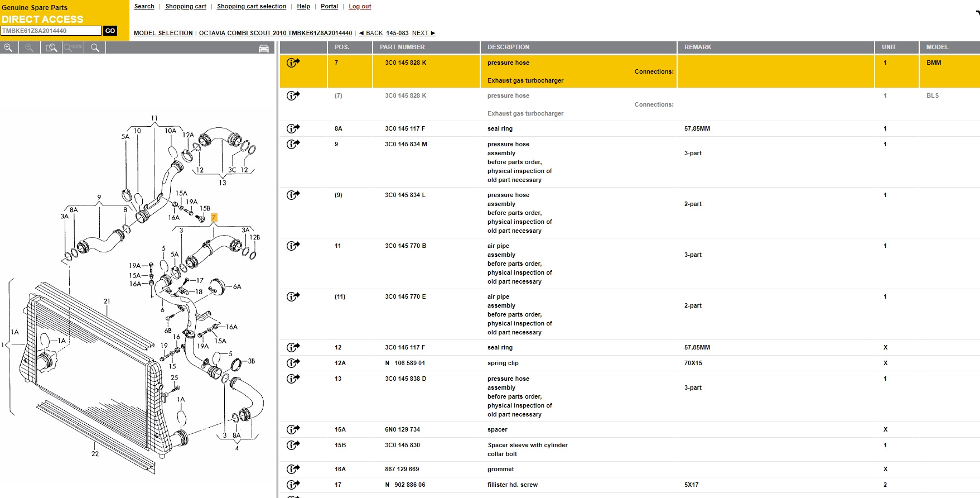Open info icon for 17 fillister hd. screw
980x498 pixels.
pyautogui.click(x=293, y=485)
